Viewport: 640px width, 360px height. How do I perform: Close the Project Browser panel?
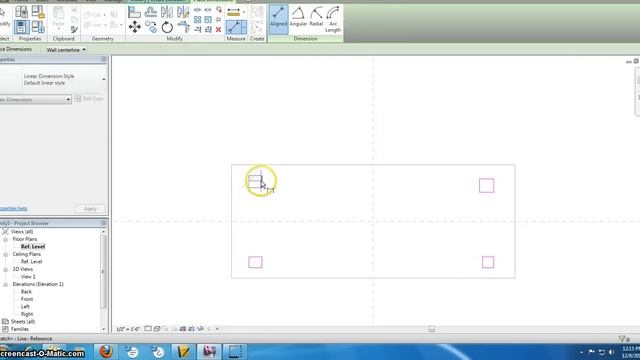coord(104,223)
